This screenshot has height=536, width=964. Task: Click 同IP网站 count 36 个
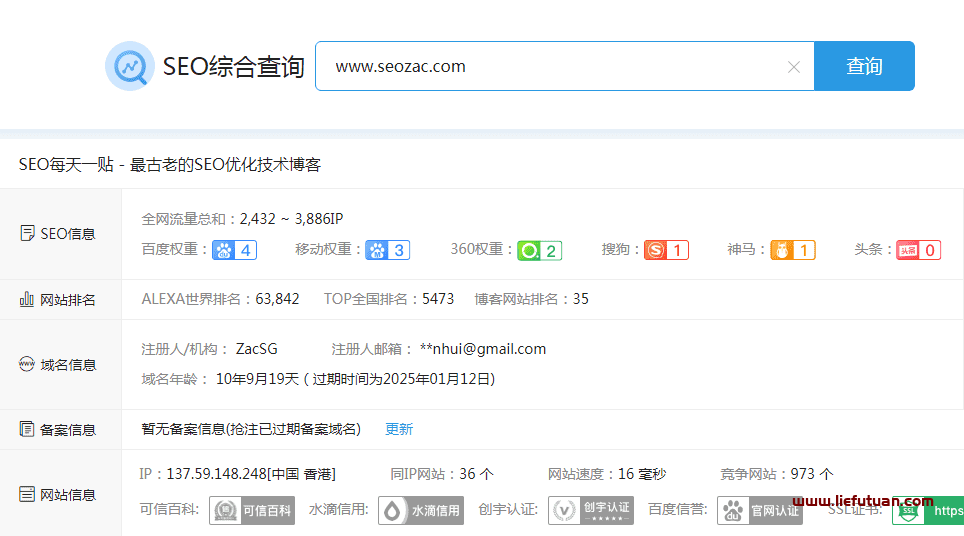[x=476, y=474]
